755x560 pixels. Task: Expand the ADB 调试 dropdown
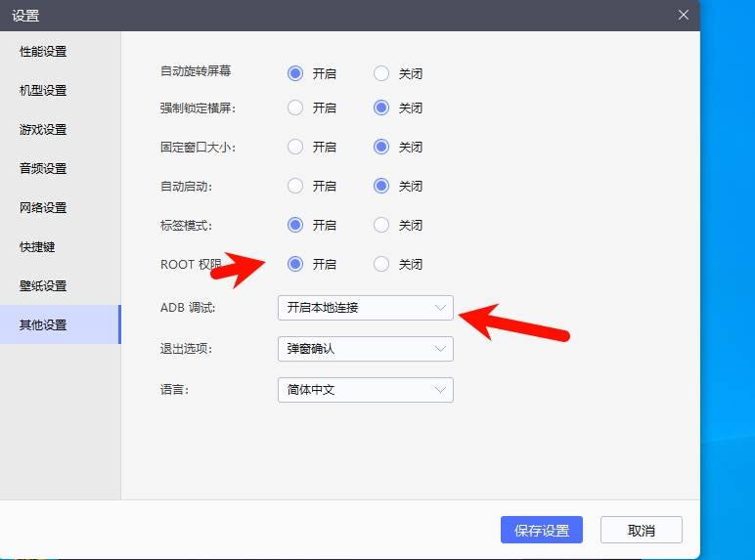pos(365,308)
